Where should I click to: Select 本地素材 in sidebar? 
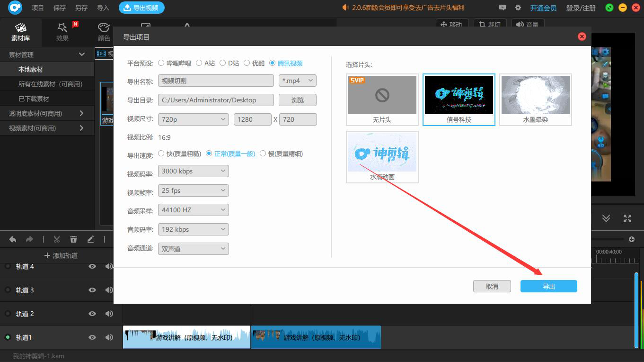coord(47,69)
